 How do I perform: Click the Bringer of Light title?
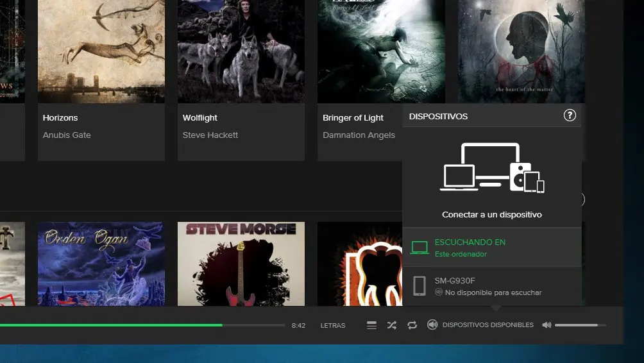point(353,118)
